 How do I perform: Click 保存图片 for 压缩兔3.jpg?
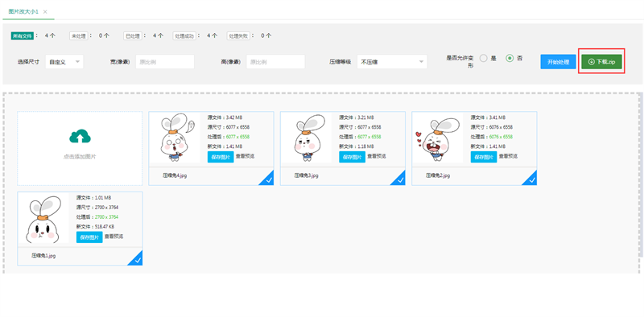pos(352,157)
